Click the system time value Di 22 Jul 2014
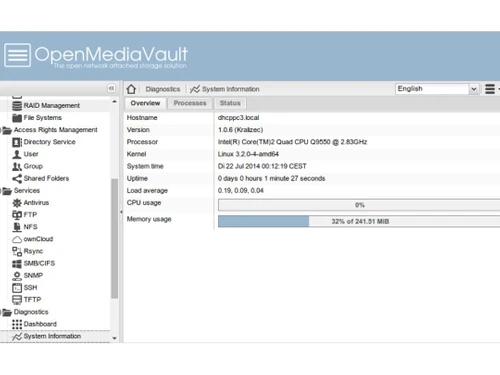The width and height of the screenshot is (500, 375). [262, 166]
